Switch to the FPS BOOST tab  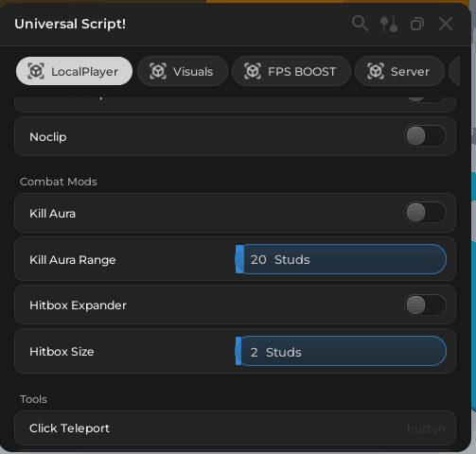tap(291, 71)
